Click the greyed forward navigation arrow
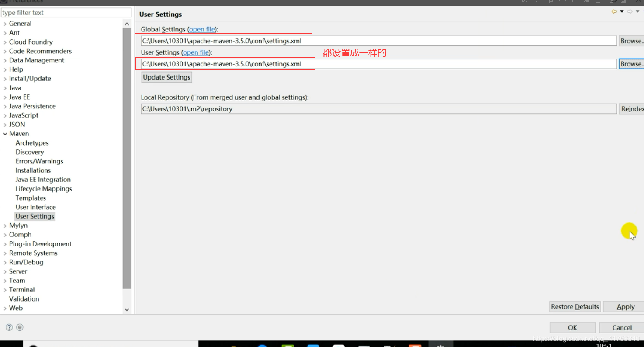 point(630,12)
